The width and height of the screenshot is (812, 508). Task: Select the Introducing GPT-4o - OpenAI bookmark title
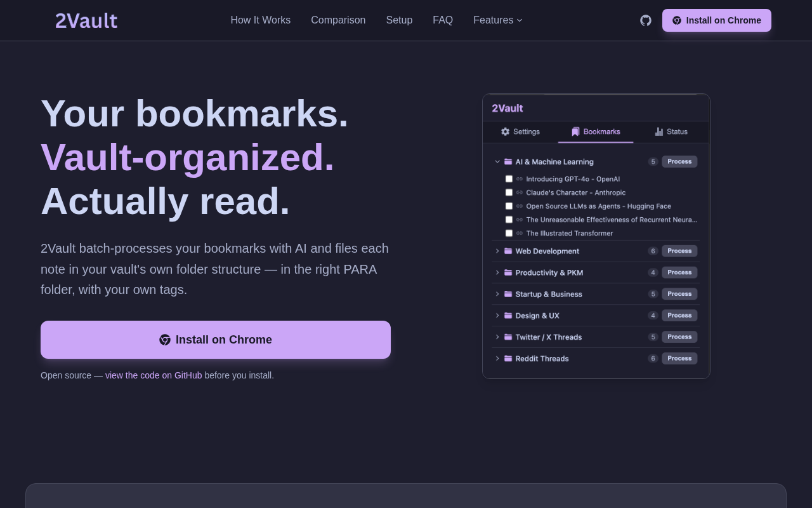point(573,179)
